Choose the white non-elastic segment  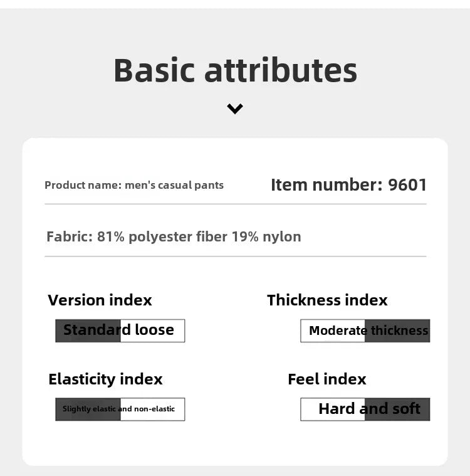click(x=153, y=410)
